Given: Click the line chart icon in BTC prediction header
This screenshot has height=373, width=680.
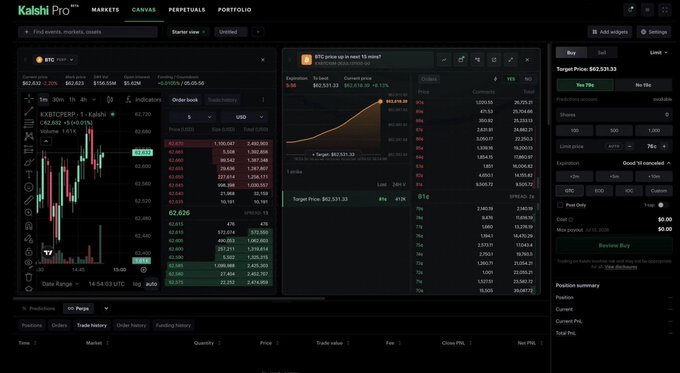Looking at the screenshot, I should (x=444, y=60).
